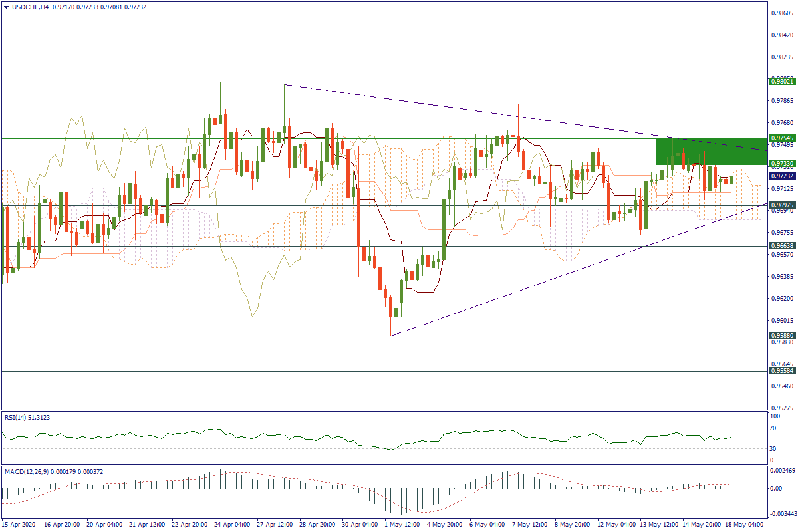The width and height of the screenshot is (798, 532).
Task: Click the 0.95880 price level label
Action: click(x=780, y=336)
